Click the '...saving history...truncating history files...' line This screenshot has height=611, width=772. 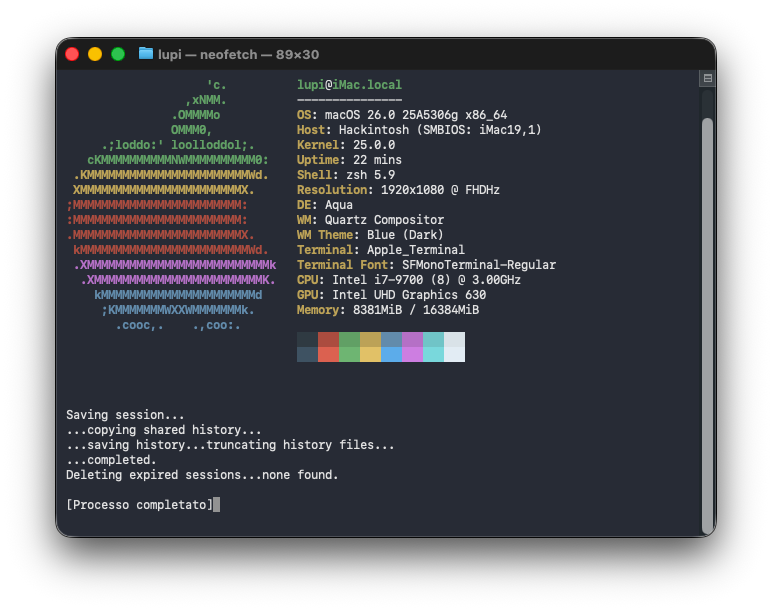click(230, 445)
